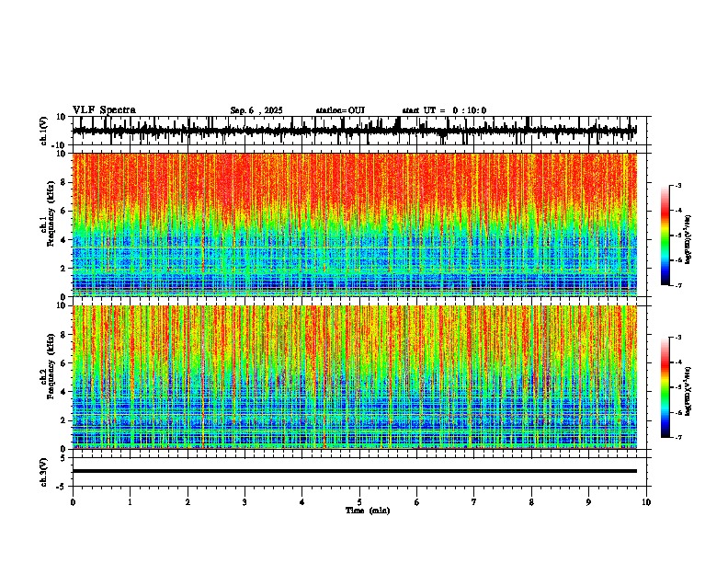728x563 pixels.
Task: Click time axis tick label "3"
Action: [245, 502]
